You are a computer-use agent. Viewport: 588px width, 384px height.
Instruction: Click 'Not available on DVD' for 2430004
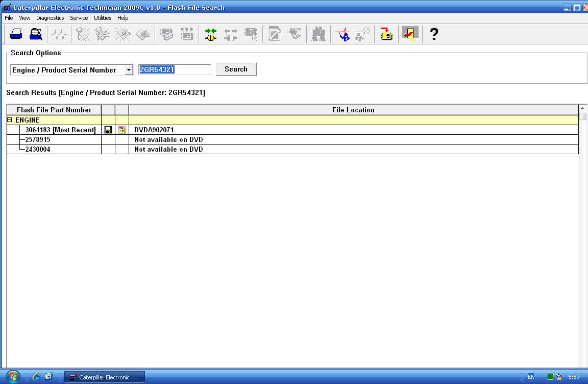point(168,149)
